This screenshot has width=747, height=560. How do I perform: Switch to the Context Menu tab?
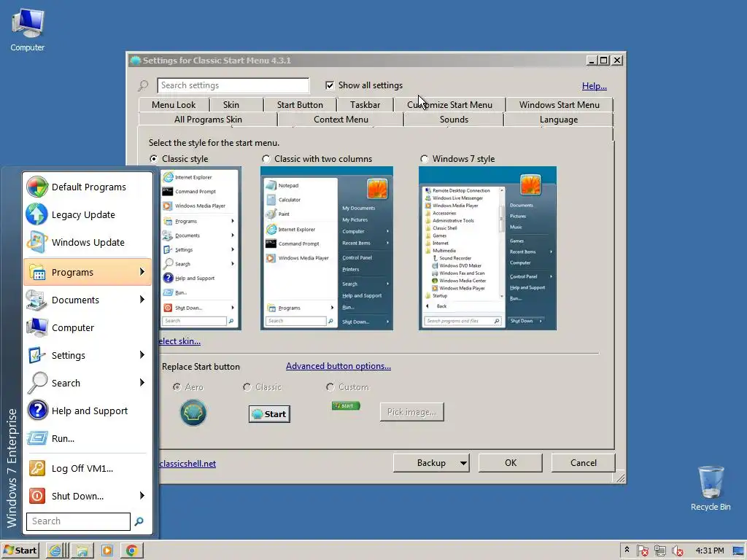tap(341, 120)
